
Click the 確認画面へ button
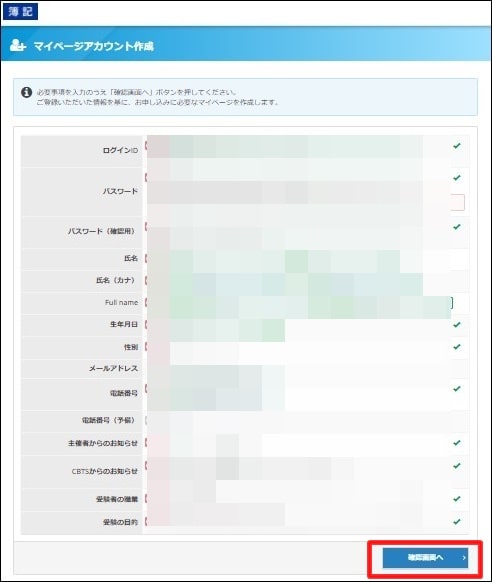[425, 558]
